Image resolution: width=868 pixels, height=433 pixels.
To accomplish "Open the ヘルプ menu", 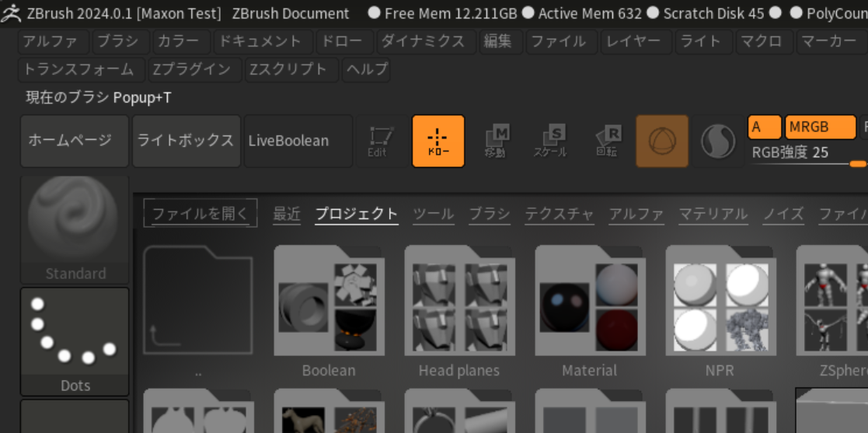I will pyautogui.click(x=367, y=70).
